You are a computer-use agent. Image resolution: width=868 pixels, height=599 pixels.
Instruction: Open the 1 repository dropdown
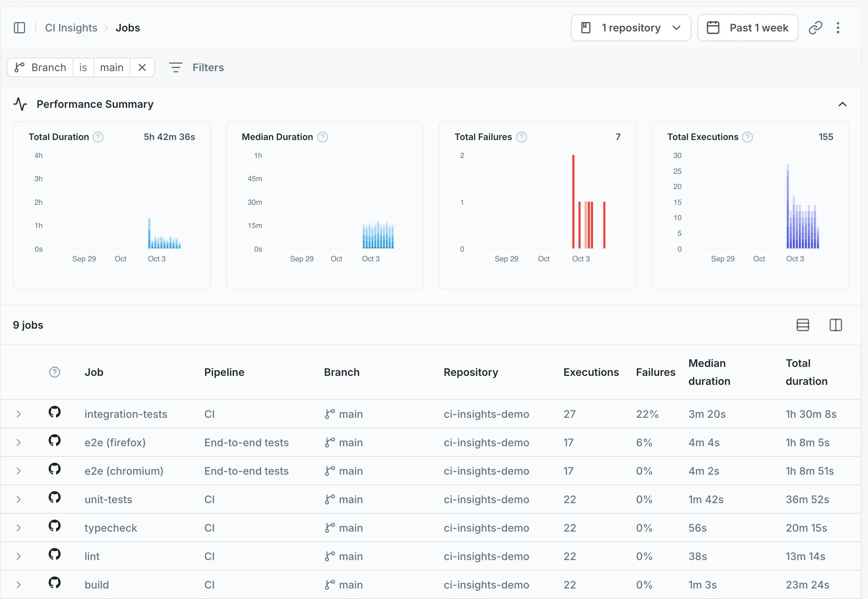[x=630, y=28]
